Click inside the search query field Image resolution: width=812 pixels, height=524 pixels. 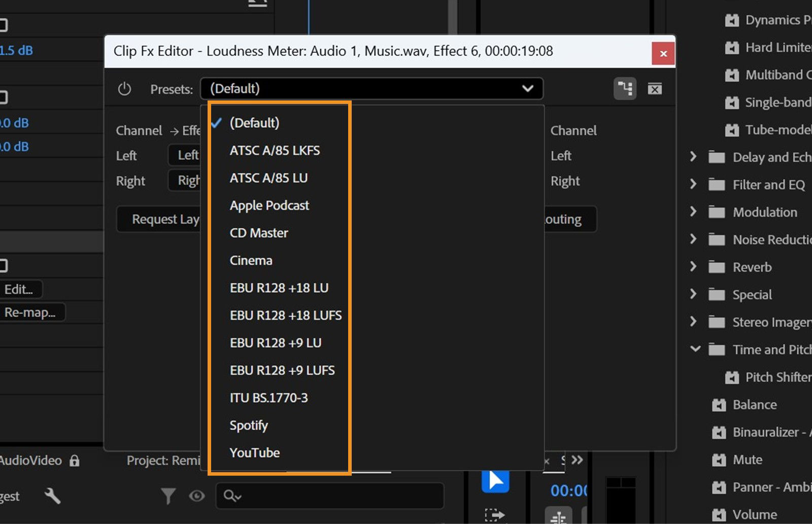(x=330, y=496)
